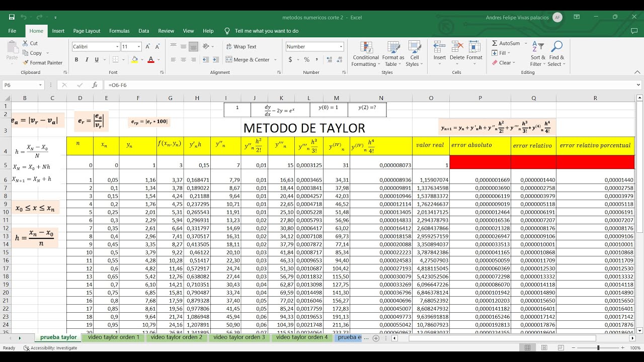Switch to the Insert ribbon tab
Viewport: 644px width, 362px height.
coord(58,31)
